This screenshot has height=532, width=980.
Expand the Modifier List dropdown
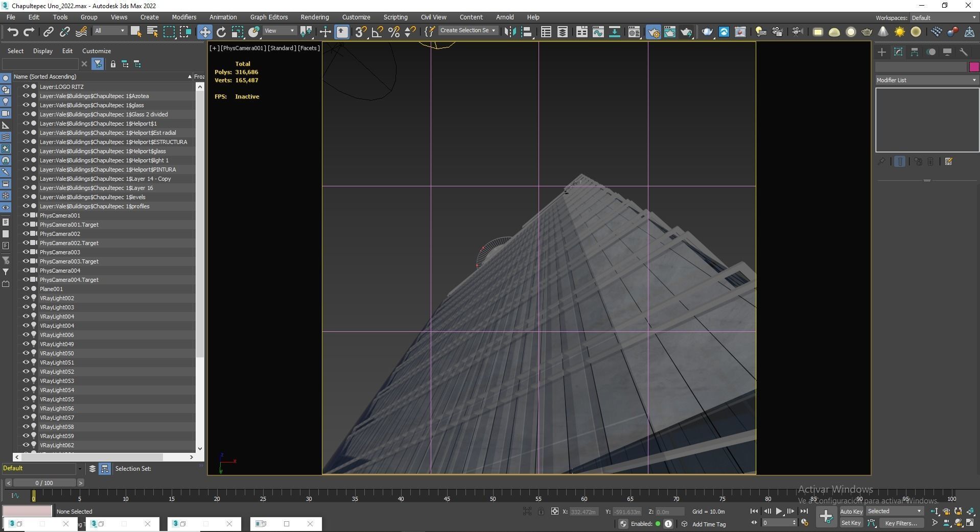926,80
